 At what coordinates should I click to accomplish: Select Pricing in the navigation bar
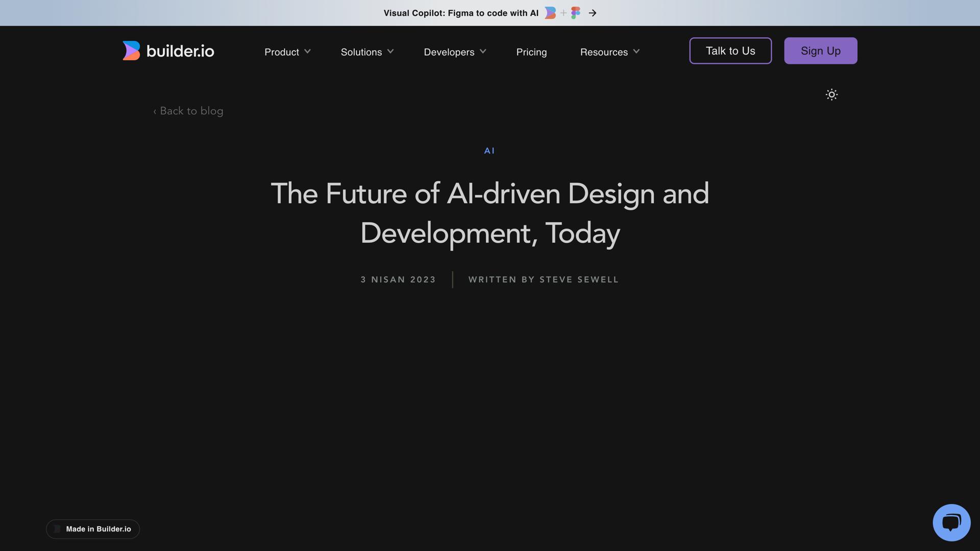click(x=531, y=52)
